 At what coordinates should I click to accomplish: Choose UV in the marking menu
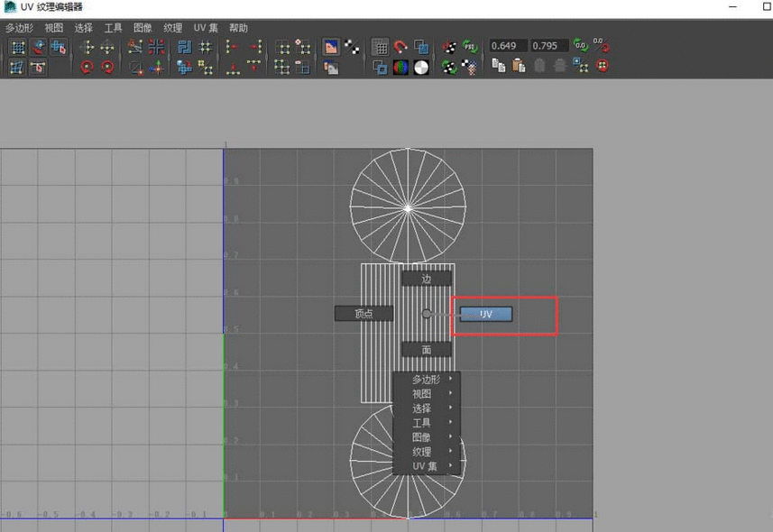pos(486,314)
